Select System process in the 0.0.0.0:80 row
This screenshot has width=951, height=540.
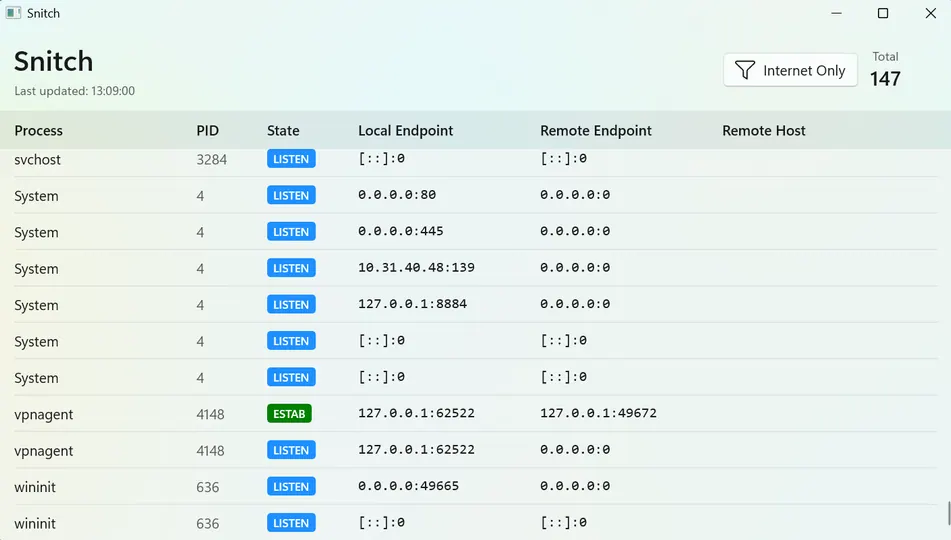(36, 196)
